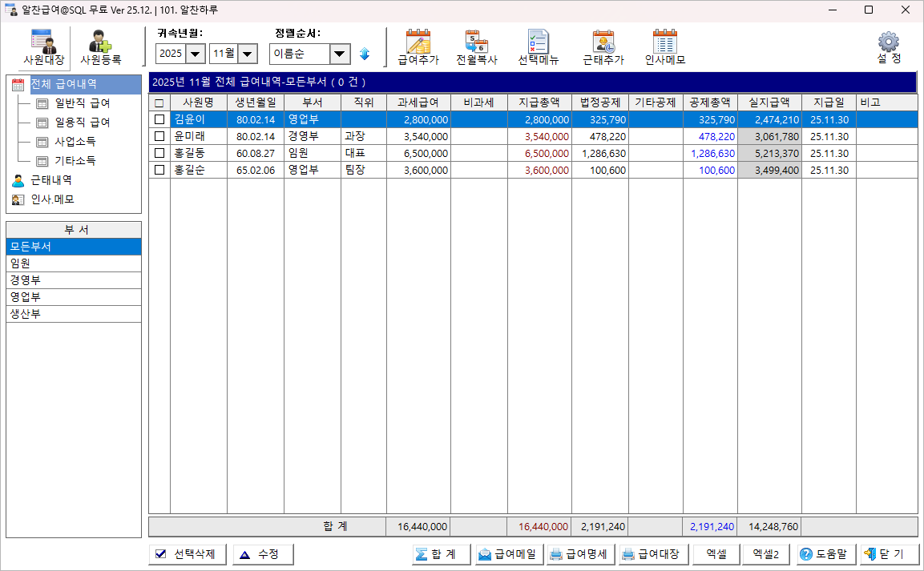The height and width of the screenshot is (571, 924).
Task: Click the 1,286,630 blue deduction total
Action: tap(710, 153)
